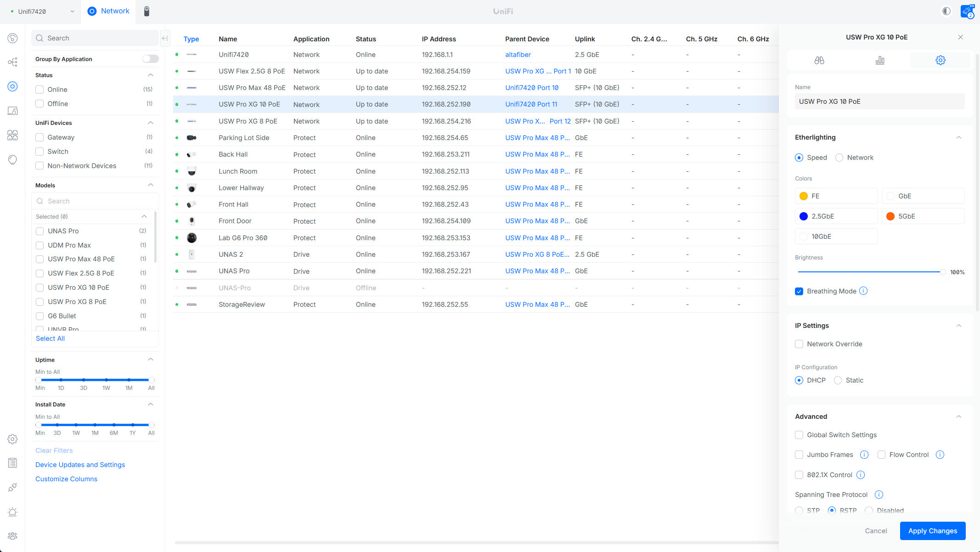The width and height of the screenshot is (980, 552).
Task: Open the device statistics chart tab
Action: pyautogui.click(x=879, y=60)
